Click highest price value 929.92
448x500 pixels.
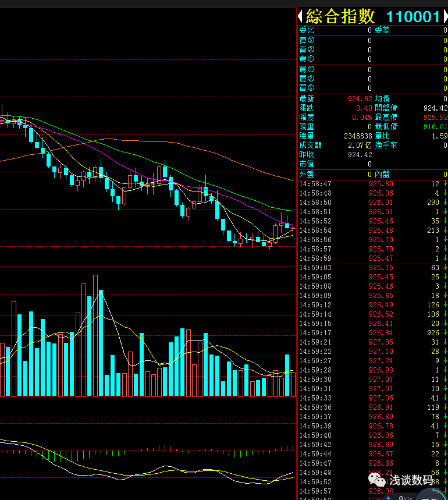(x=436, y=118)
